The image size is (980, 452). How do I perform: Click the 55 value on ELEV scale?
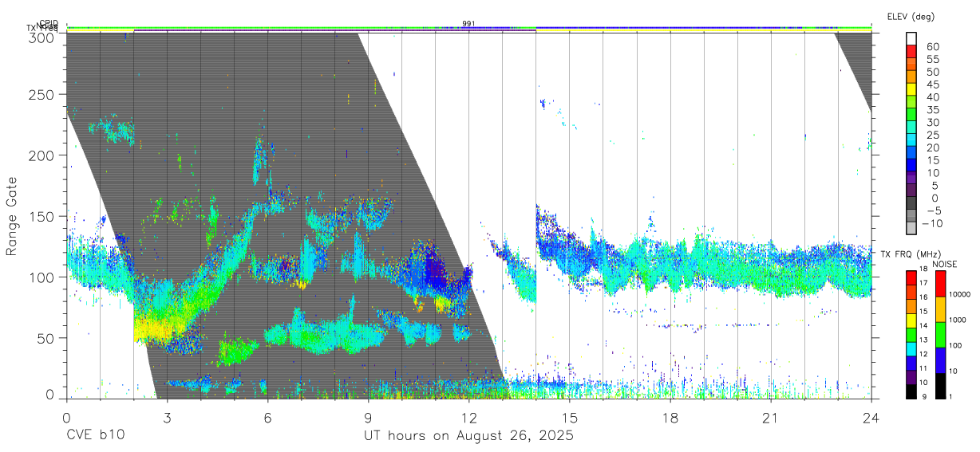coord(932,59)
